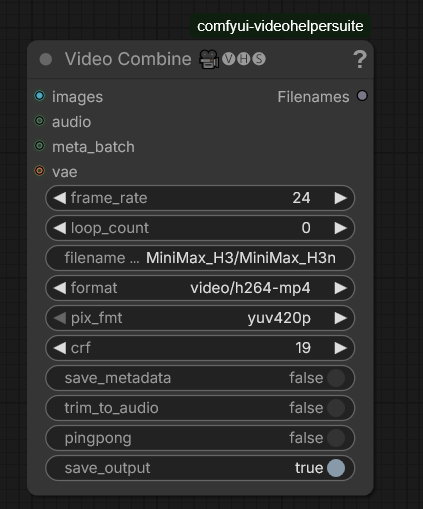Screen dimensions: 423x509
Task: Click the VHS camera icon in title
Action: click(x=209, y=59)
